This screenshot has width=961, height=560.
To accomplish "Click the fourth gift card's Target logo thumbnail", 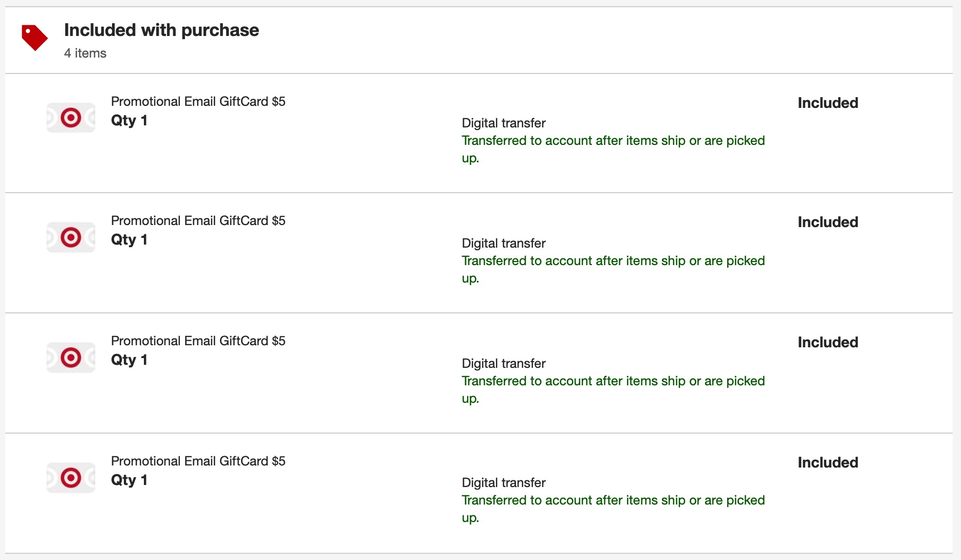I will click(x=71, y=478).
